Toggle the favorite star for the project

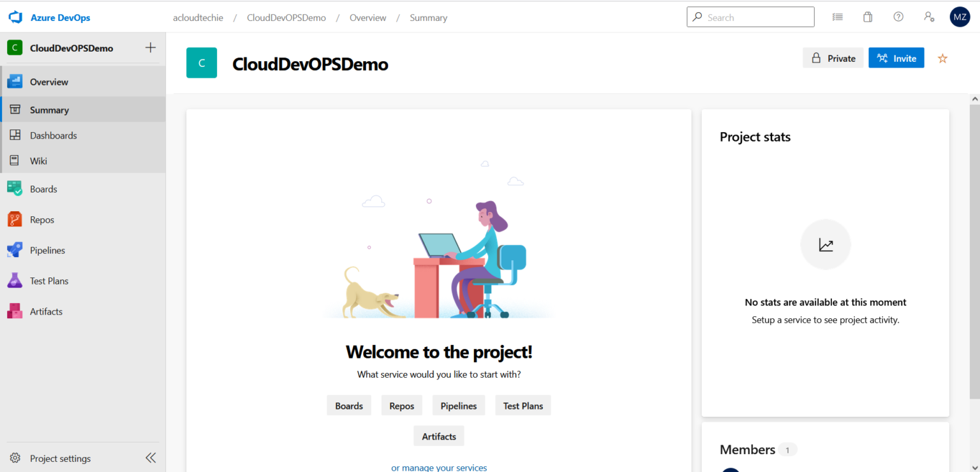point(942,59)
